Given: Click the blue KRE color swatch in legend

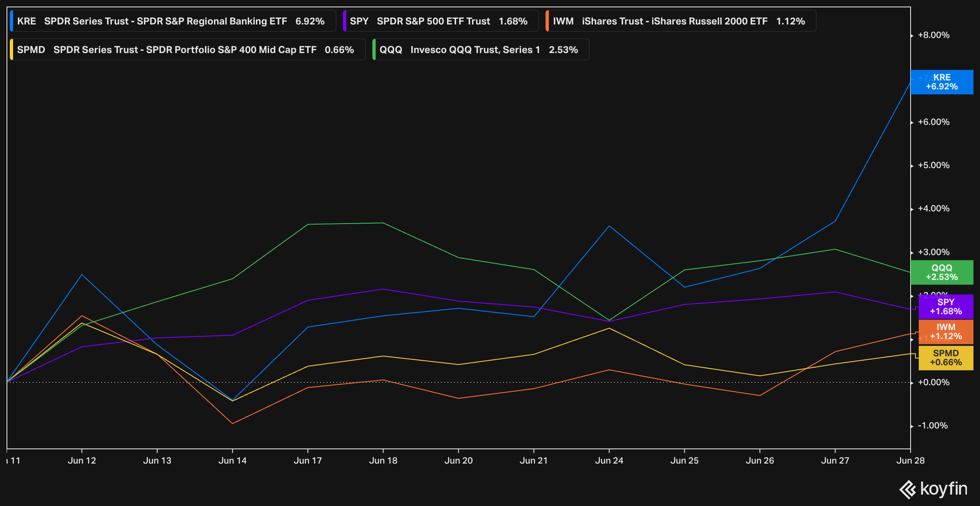Looking at the screenshot, I should pos(11,21).
